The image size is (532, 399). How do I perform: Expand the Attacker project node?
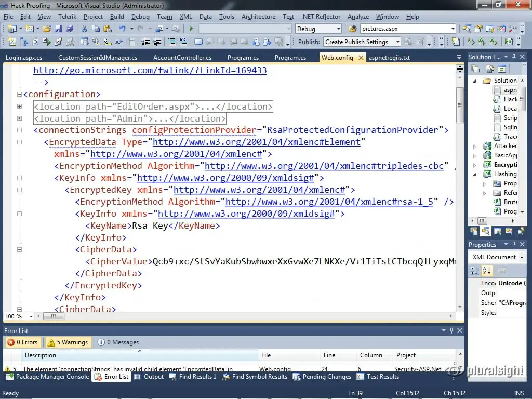pyautogui.click(x=475, y=147)
